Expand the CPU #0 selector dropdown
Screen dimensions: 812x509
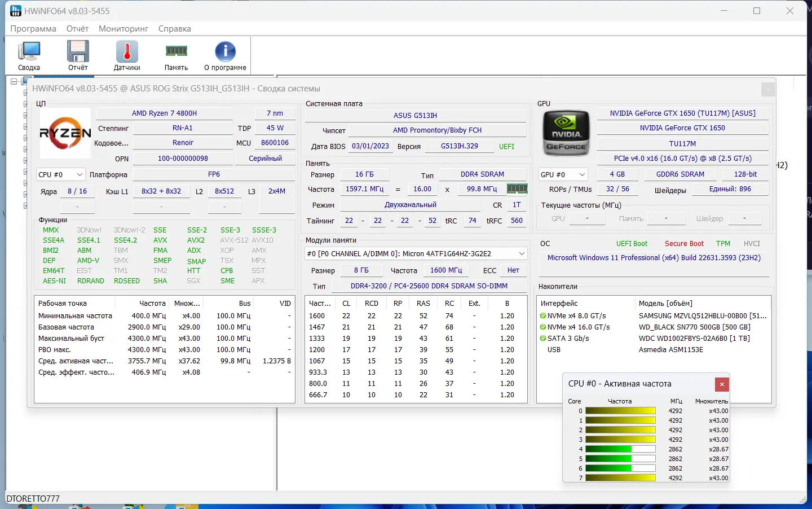point(80,175)
